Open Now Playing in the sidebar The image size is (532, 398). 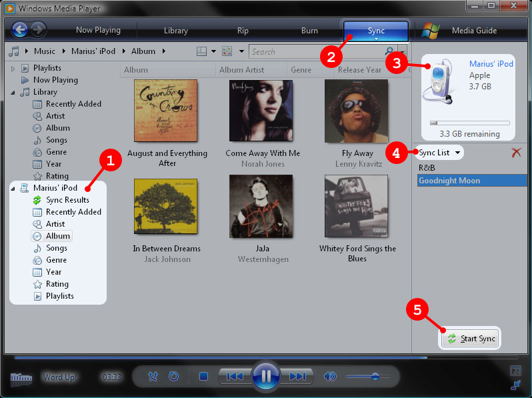(x=55, y=80)
